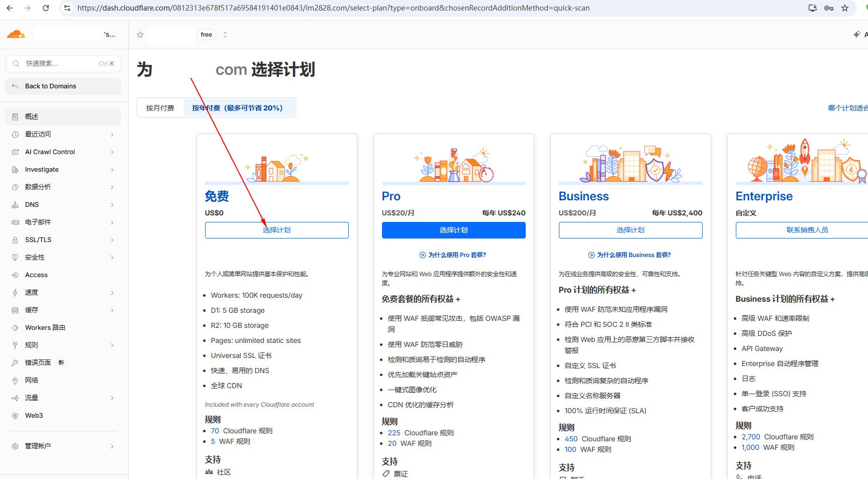Open the 网络 menu item

pyautogui.click(x=63, y=381)
